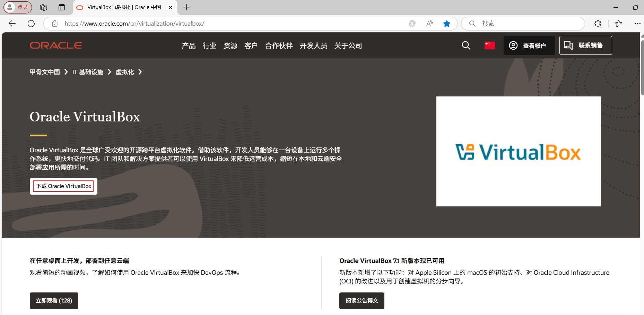
Task: Activate the read aloud icon
Action: coord(429,24)
